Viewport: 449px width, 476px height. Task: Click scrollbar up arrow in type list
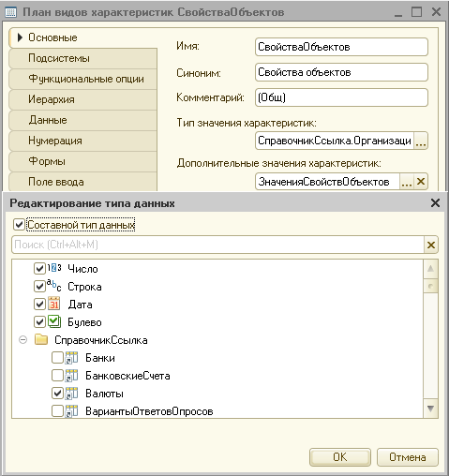pos(430,269)
